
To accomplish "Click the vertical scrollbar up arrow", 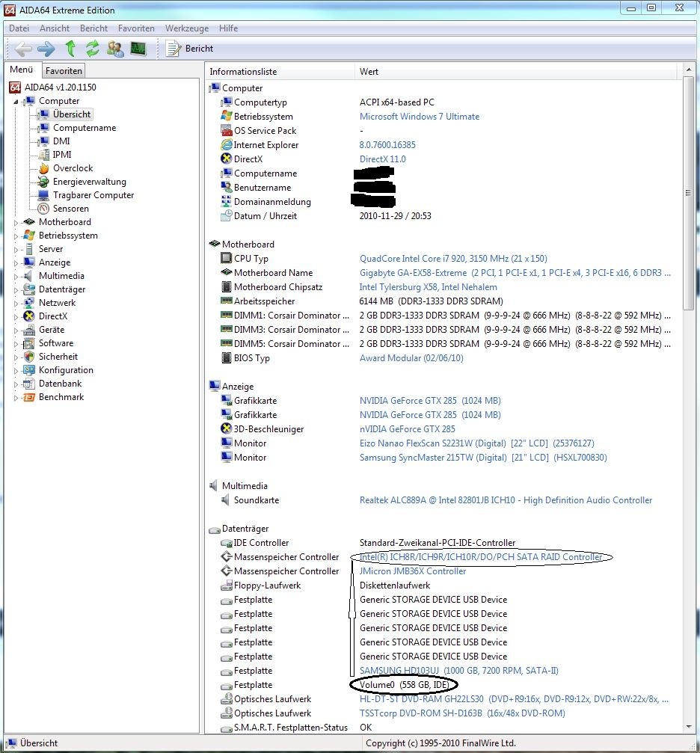I will coord(689,70).
